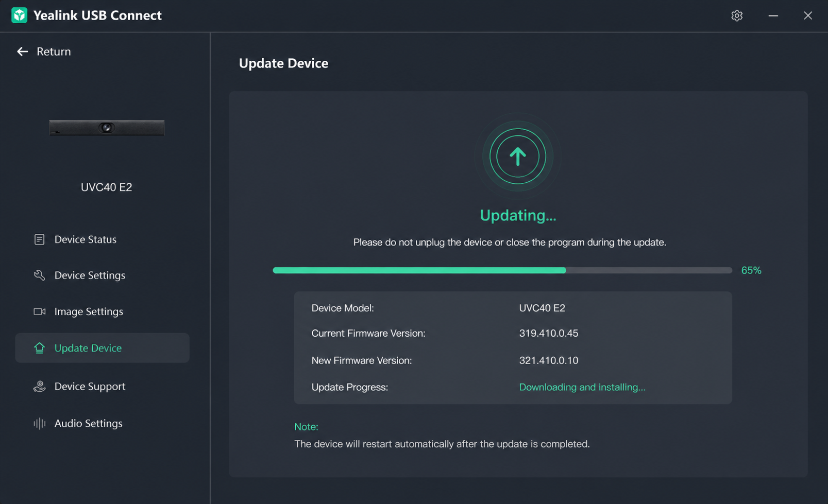
Task: Select the Update Device menu item
Action: pyautogui.click(x=102, y=348)
